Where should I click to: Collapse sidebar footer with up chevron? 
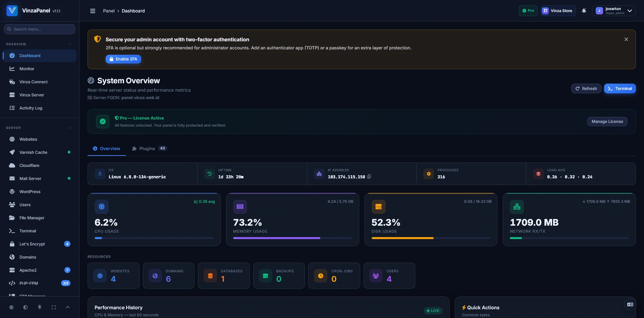68,307
